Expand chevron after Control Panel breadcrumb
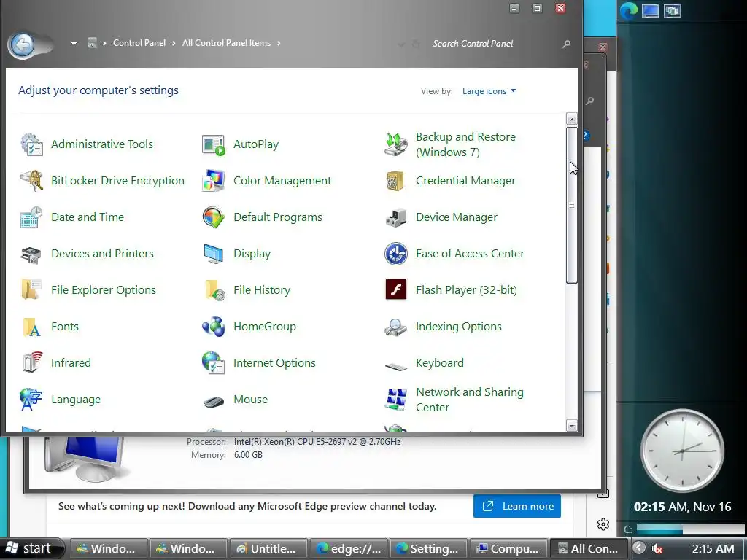The image size is (747, 560). click(173, 43)
